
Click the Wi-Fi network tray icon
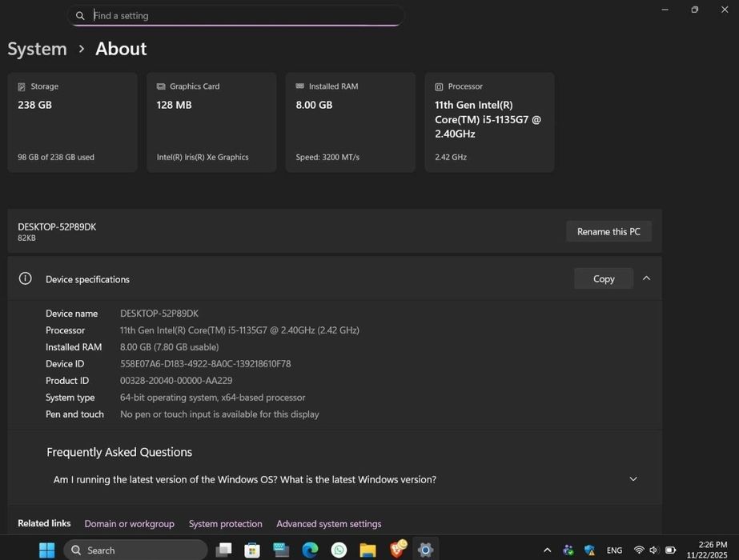[639, 550]
